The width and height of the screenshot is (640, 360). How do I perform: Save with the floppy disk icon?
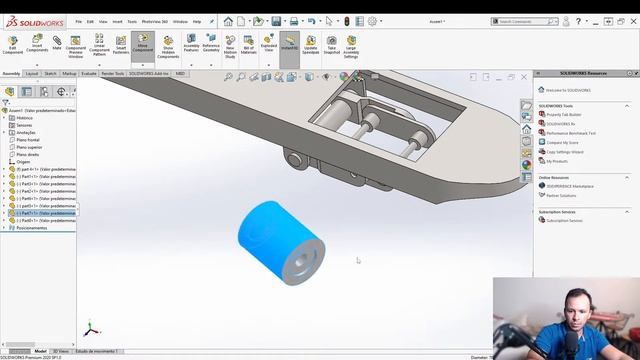pos(276,21)
